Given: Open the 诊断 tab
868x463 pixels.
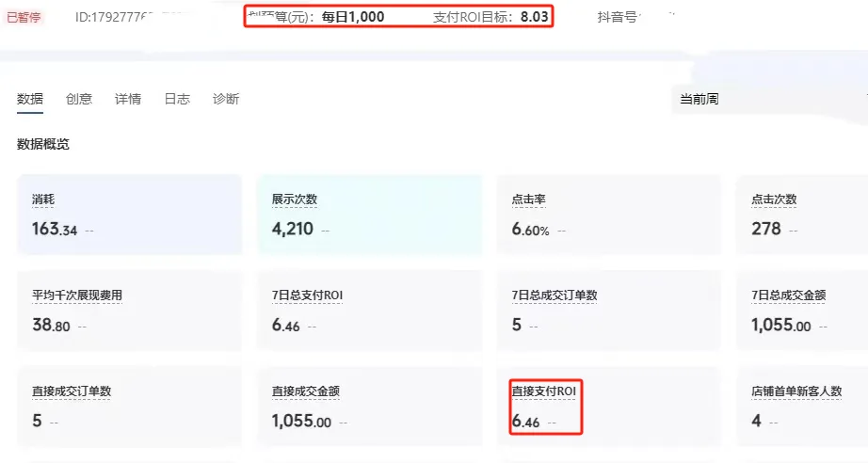Looking at the screenshot, I should [x=226, y=99].
